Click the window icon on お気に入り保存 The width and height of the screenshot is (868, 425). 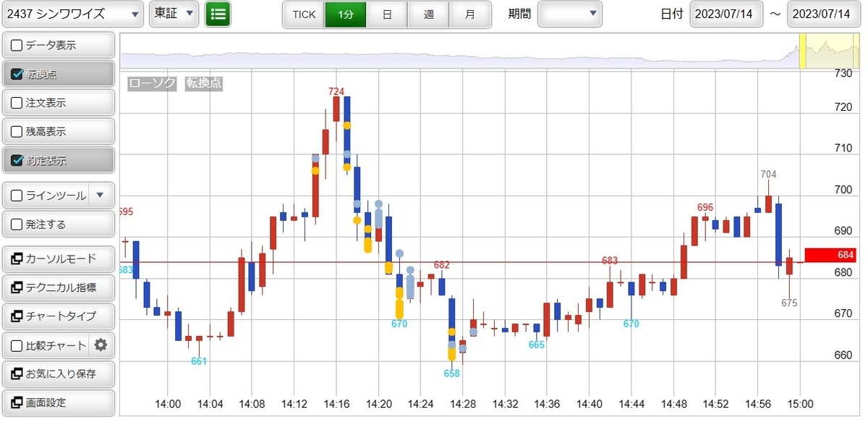tap(17, 374)
